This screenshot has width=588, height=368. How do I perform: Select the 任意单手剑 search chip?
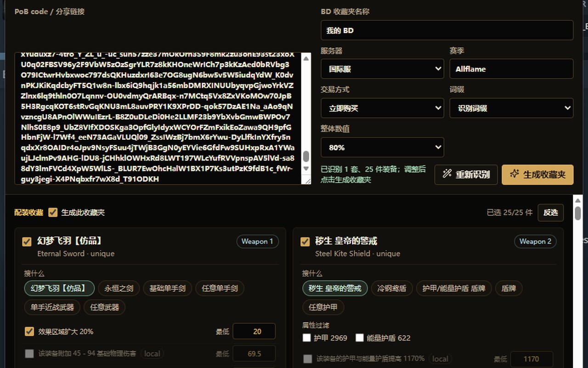220,288
